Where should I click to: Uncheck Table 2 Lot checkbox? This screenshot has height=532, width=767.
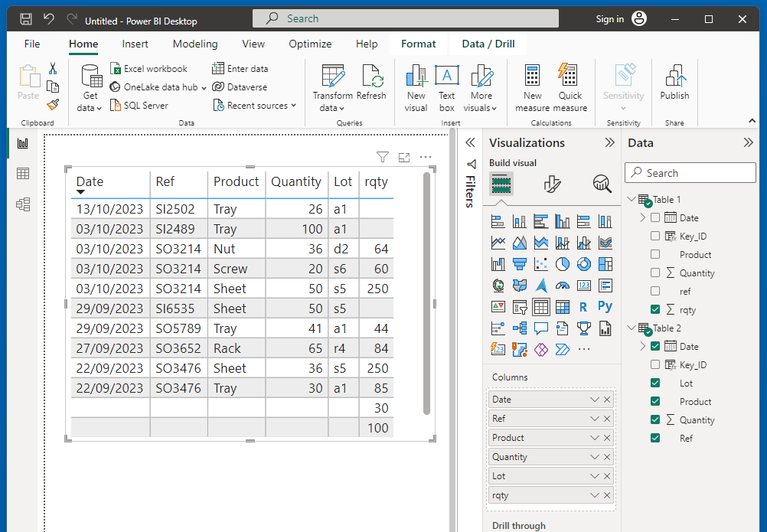tap(655, 383)
